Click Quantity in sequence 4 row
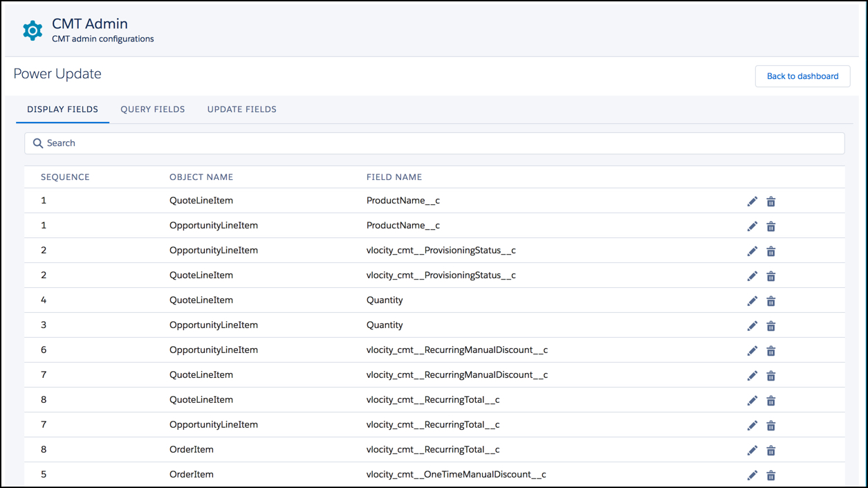Viewport: 868px width, 488px height. (385, 300)
